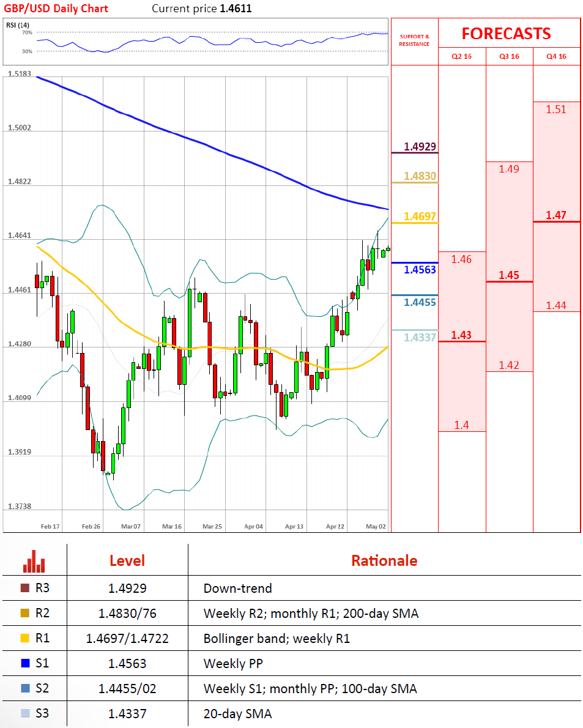
Task: Click the RSI 70% level label
Action: [x=27, y=32]
